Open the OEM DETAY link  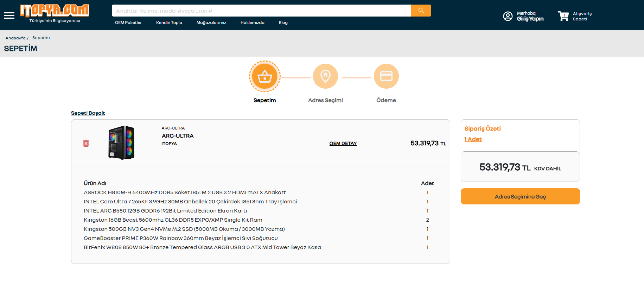click(343, 144)
